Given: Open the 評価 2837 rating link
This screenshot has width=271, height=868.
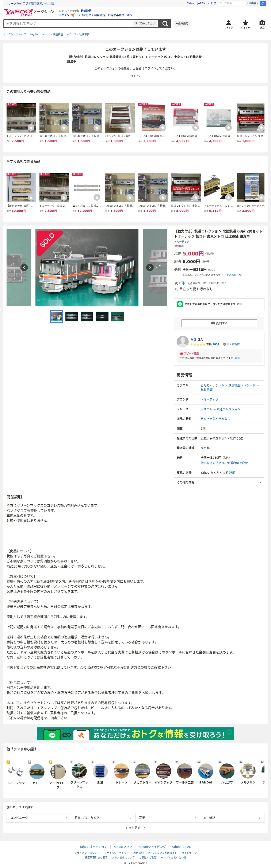Looking at the screenshot, I should point(213,344).
